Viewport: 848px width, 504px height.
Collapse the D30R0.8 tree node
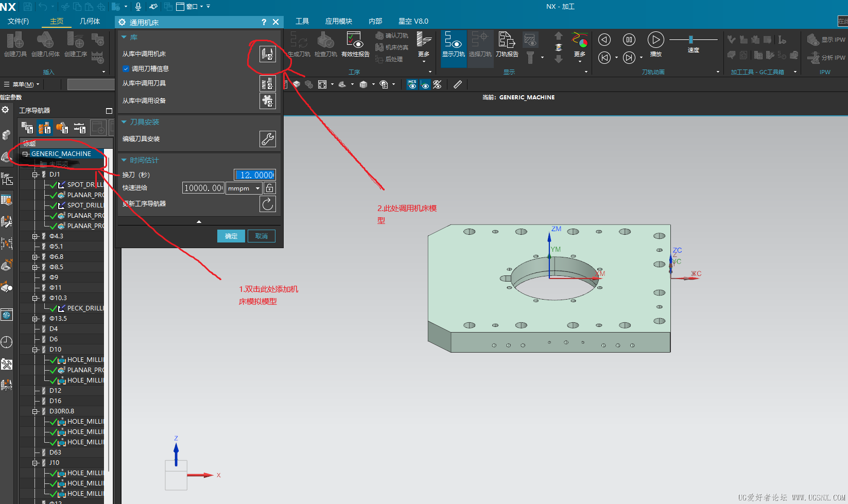(x=35, y=411)
